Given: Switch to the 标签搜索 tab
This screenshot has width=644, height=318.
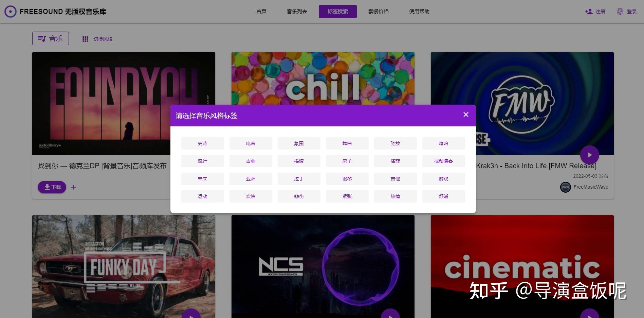Looking at the screenshot, I should [x=337, y=11].
